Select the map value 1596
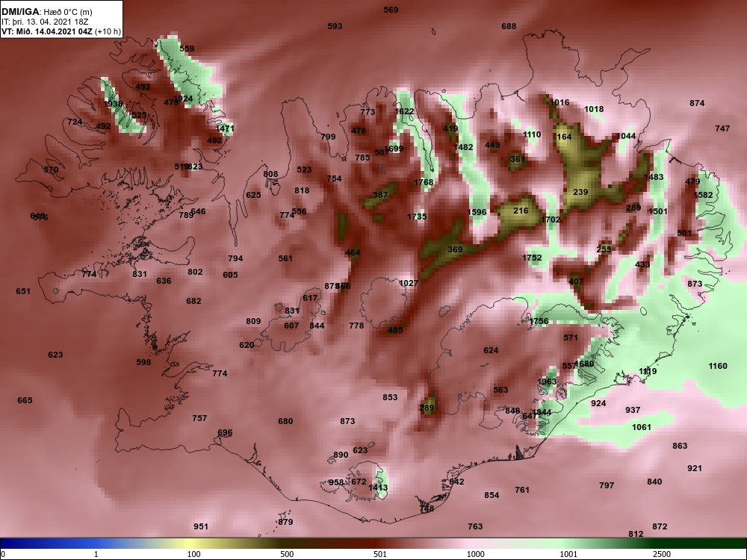Image resolution: width=747 pixels, height=560 pixels. (477, 212)
